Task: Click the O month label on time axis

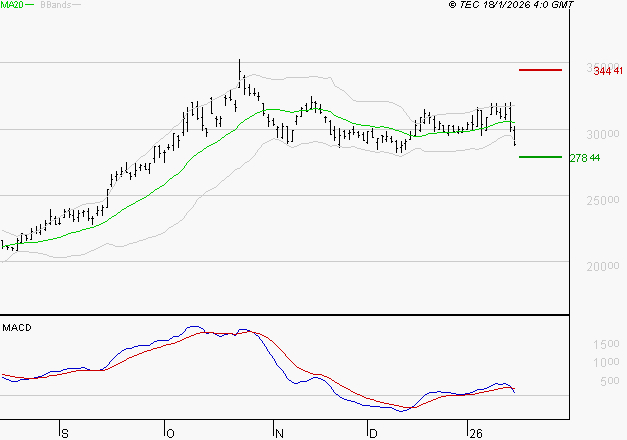Action: (x=170, y=434)
